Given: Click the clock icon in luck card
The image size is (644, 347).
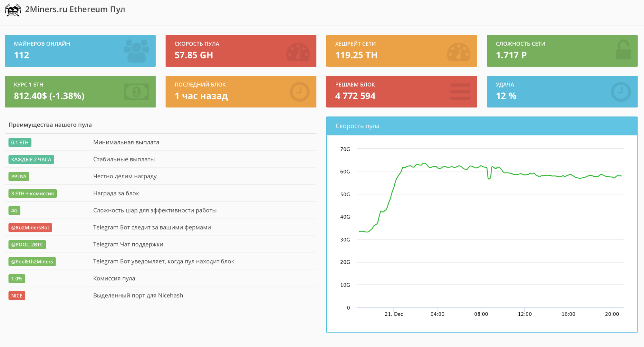Looking at the screenshot, I should coord(620,92).
